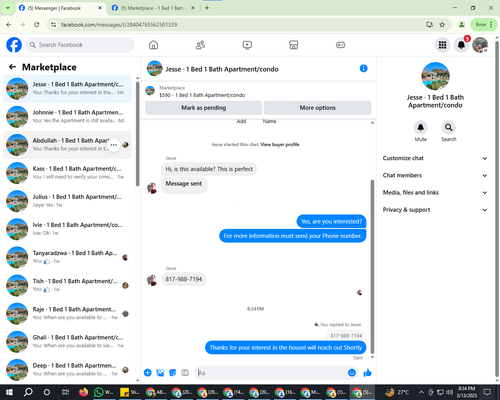Screen dimensions: 500x400
Task: Click More options button
Action: point(317,108)
